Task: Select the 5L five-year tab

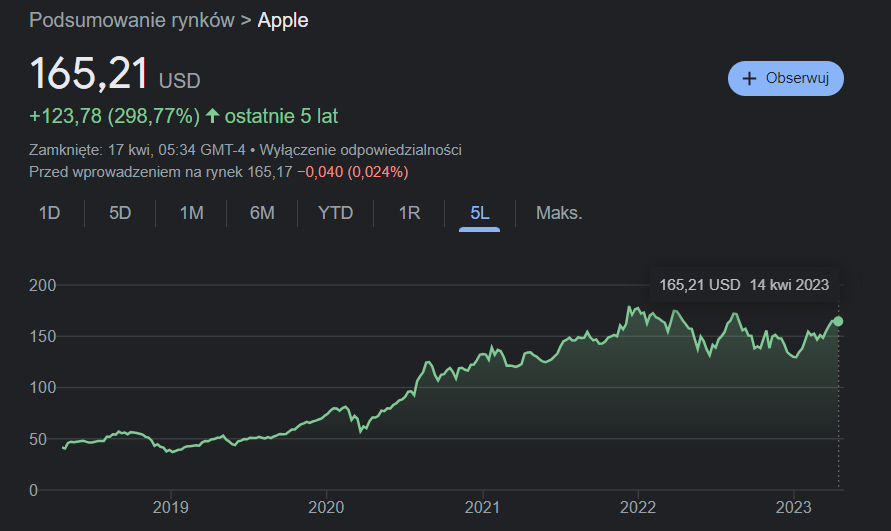Action: [x=480, y=213]
